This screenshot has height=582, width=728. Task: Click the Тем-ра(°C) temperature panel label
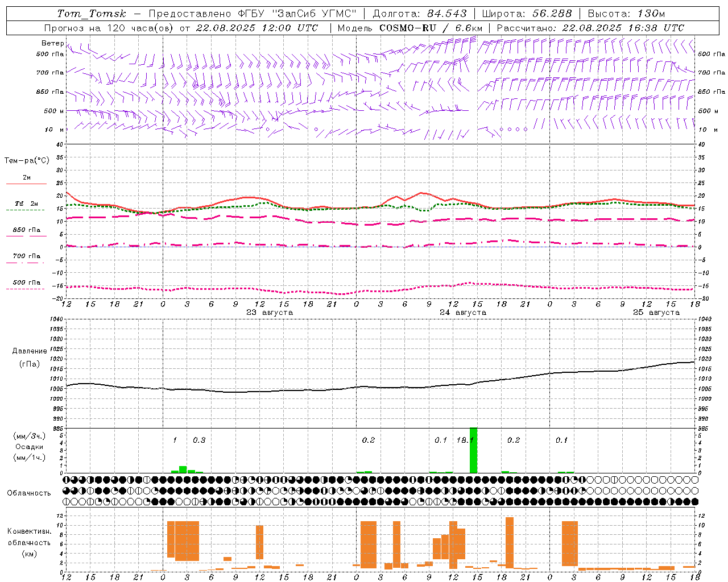pyautogui.click(x=27, y=161)
